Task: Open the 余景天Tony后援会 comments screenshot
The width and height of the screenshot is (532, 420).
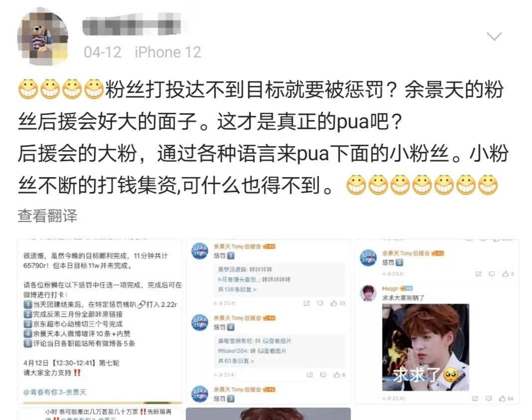Action: click(x=268, y=321)
